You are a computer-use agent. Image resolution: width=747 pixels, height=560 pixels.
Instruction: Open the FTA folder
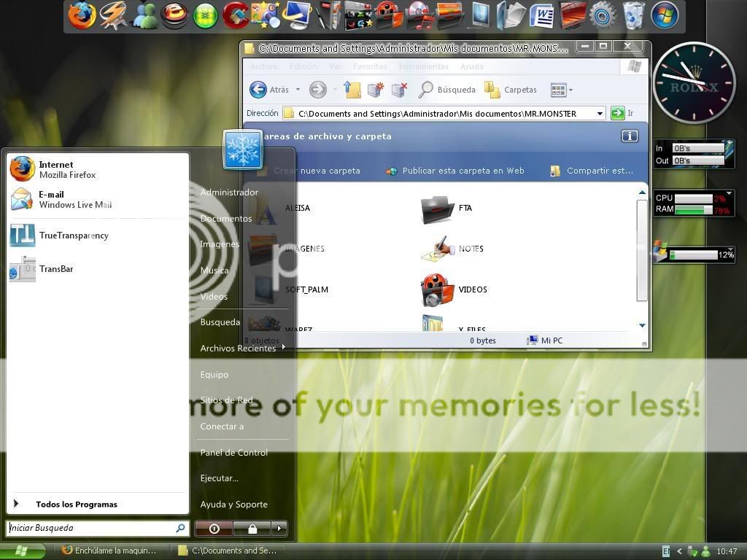click(437, 209)
